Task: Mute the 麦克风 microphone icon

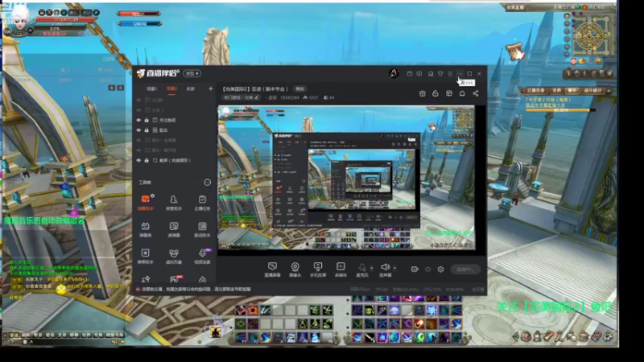Action: click(x=361, y=267)
